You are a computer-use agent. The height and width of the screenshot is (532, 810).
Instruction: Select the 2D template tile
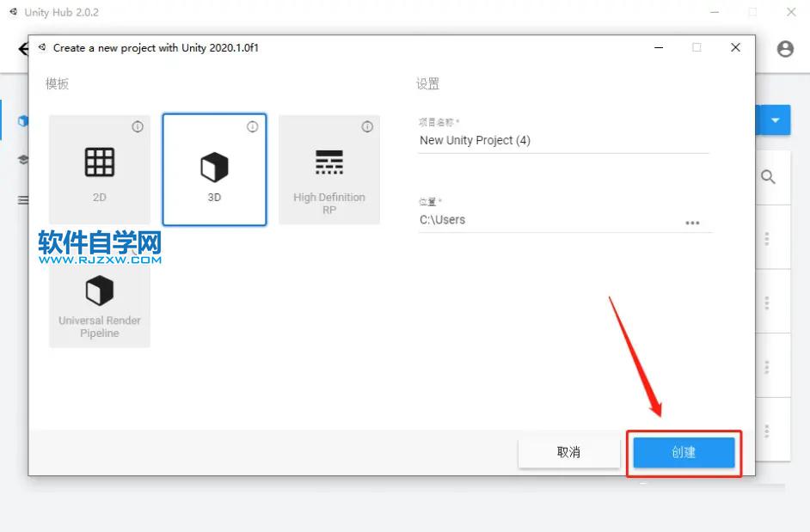point(100,169)
